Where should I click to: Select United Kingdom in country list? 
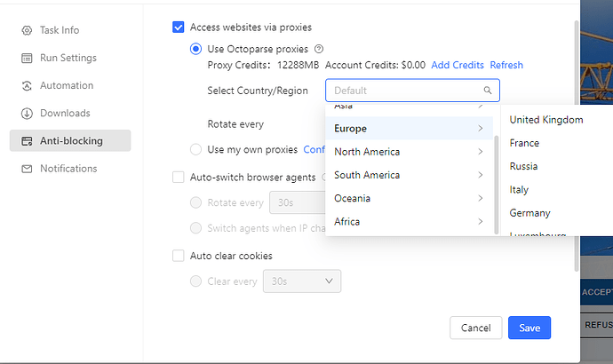point(546,120)
